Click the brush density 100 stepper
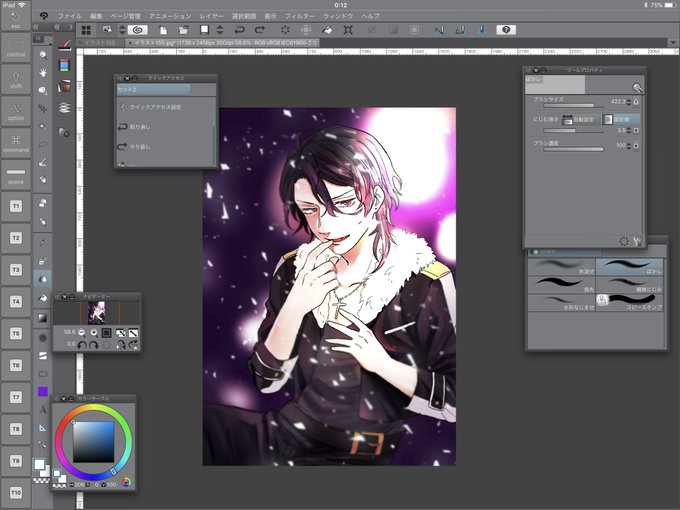This screenshot has width=680, height=510. point(629,146)
